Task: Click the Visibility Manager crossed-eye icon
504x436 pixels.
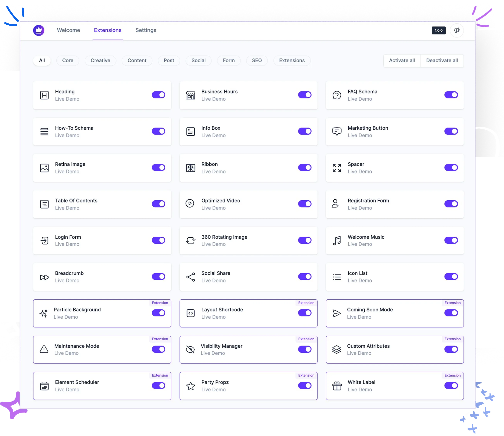Action: (x=190, y=349)
